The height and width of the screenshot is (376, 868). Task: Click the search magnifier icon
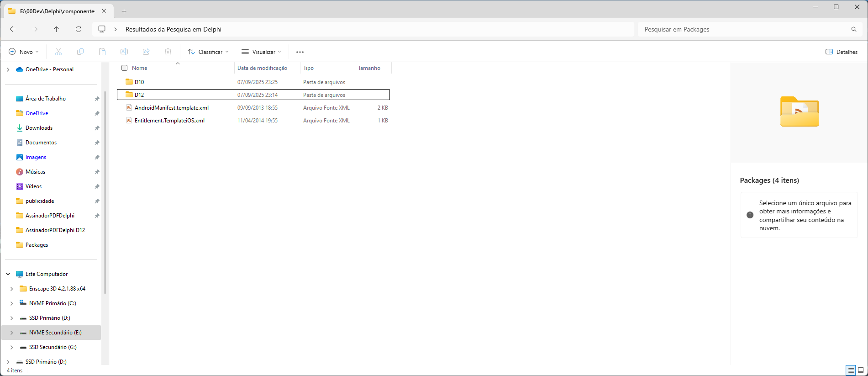click(854, 29)
